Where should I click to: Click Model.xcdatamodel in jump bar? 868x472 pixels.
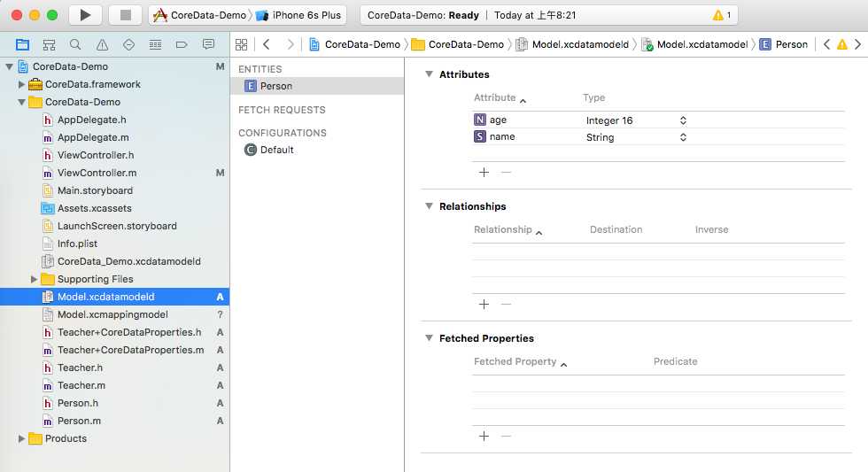pyautogui.click(x=694, y=45)
